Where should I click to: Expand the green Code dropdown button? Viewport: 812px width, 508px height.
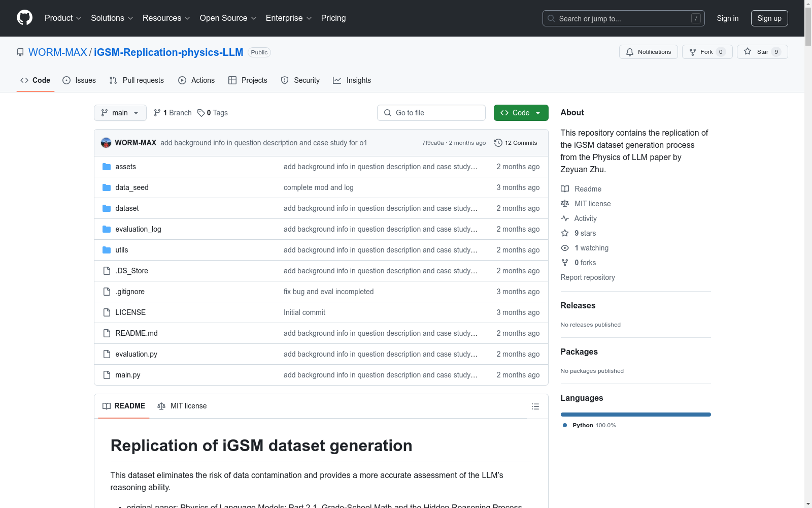pyautogui.click(x=521, y=113)
